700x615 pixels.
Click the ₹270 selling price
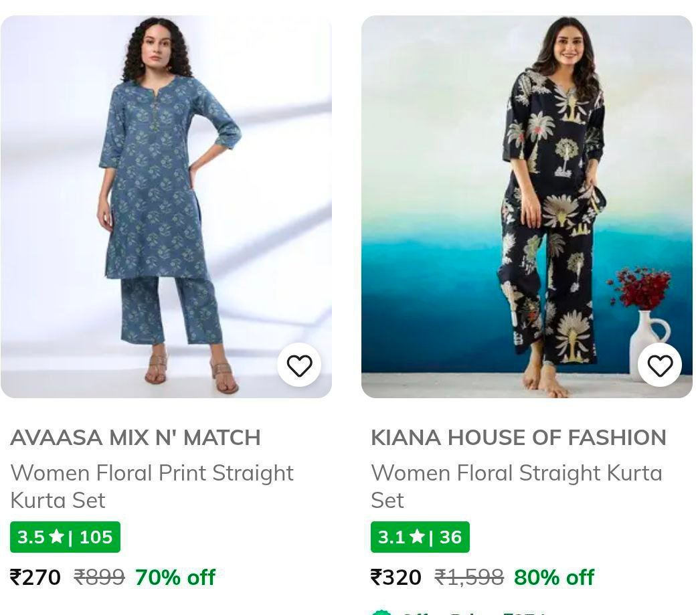point(35,577)
